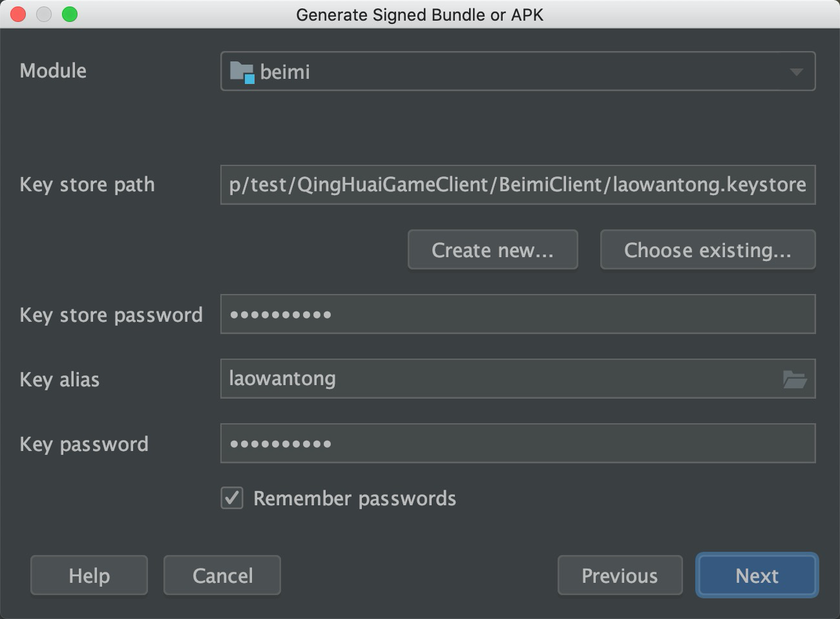Click the Cancel button

[x=222, y=575]
